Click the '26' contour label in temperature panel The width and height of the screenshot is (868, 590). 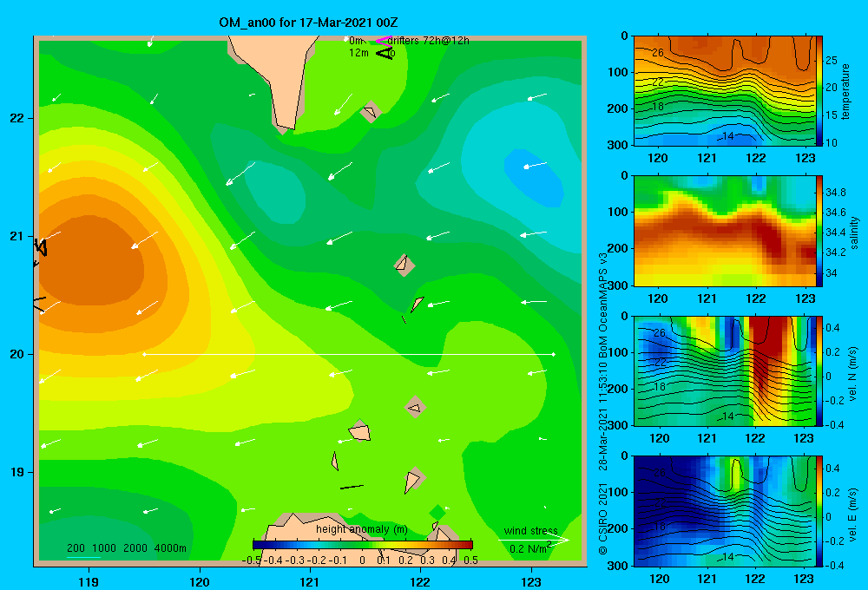(x=657, y=53)
